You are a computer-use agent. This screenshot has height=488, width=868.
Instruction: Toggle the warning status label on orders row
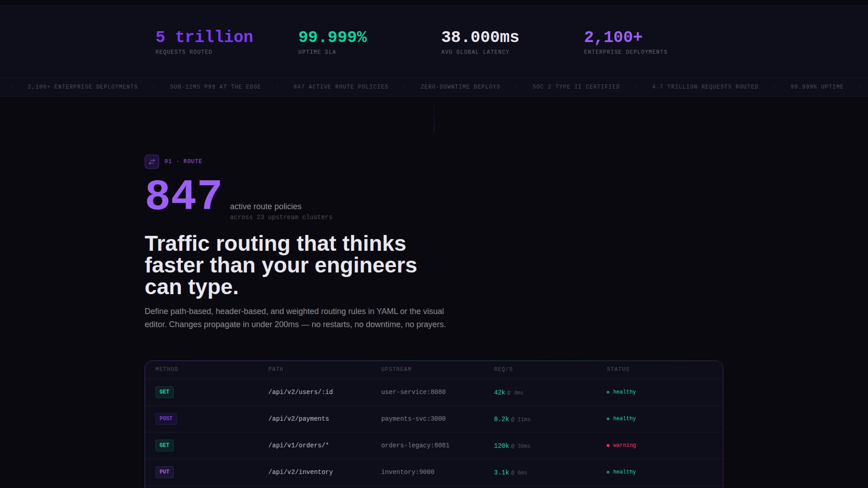point(624,445)
